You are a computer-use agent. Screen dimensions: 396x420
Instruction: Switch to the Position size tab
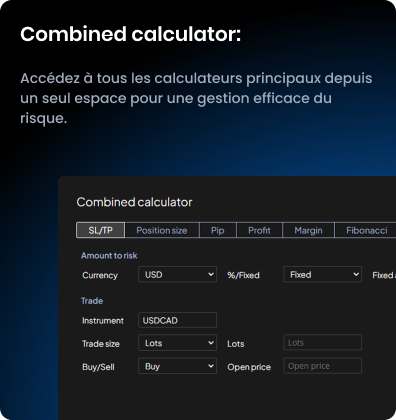162,230
